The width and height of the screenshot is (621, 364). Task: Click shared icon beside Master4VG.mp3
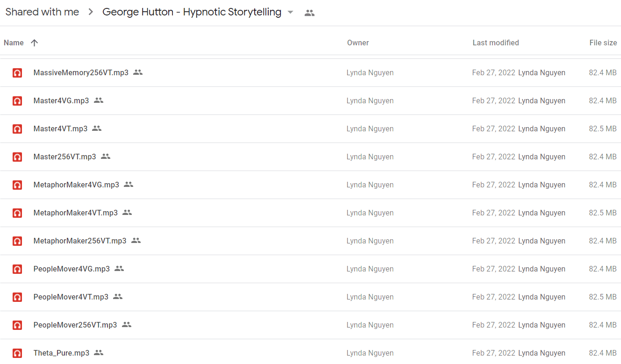[x=98, y=100]
